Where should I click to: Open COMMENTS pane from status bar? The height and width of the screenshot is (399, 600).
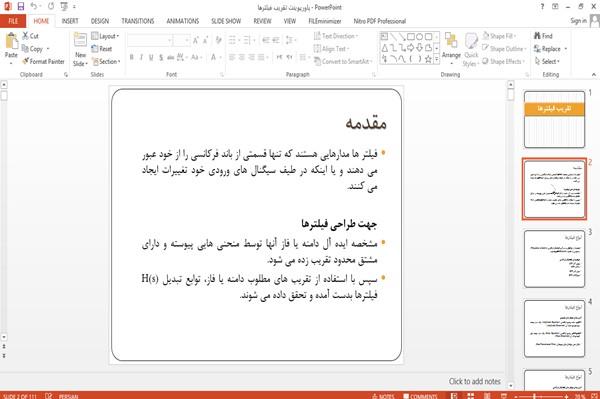pos(420,396)
